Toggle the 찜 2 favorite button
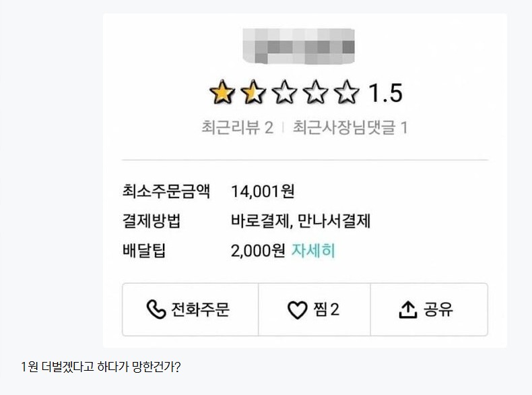Screen dimensions: 532x395 pyautogui.click(x=314, y=309)
